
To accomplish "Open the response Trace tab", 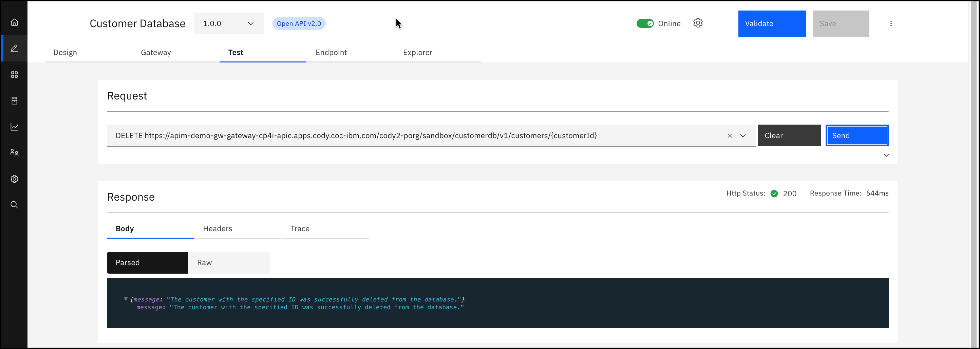I will coord(300,228).
